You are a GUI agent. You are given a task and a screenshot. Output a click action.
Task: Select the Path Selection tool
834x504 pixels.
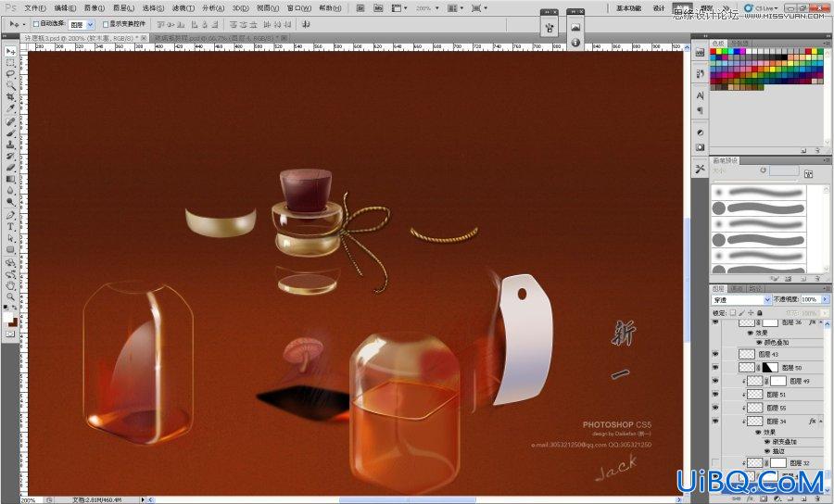coord(10,238)
